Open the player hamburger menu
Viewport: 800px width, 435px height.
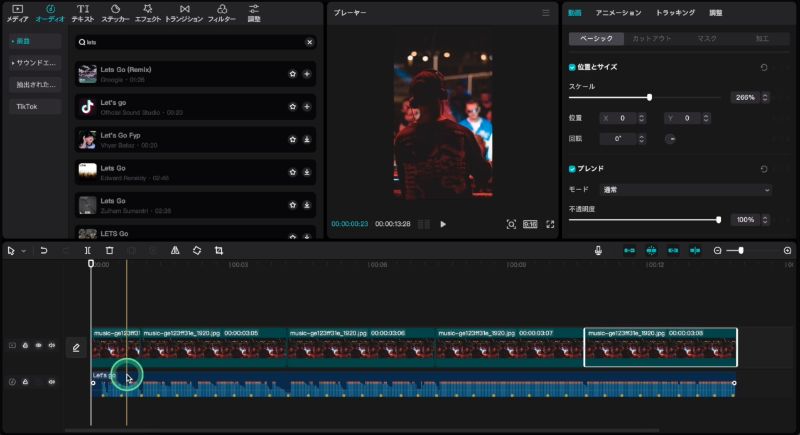tap(545, 13)
